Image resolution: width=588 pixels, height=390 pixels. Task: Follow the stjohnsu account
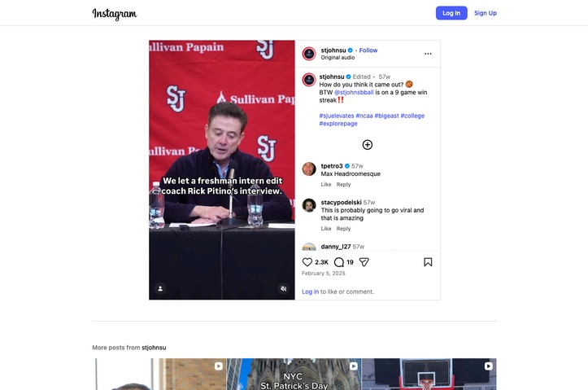click(368, 50)
